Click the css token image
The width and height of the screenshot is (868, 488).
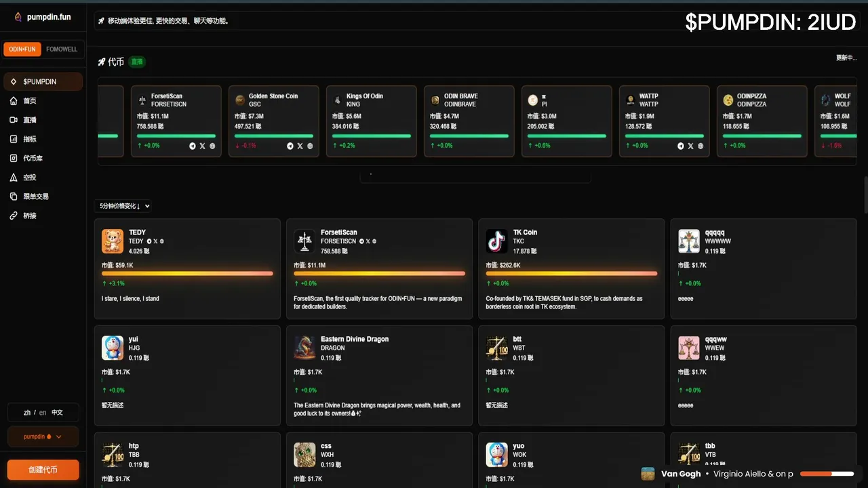click(x=305, y=455)
